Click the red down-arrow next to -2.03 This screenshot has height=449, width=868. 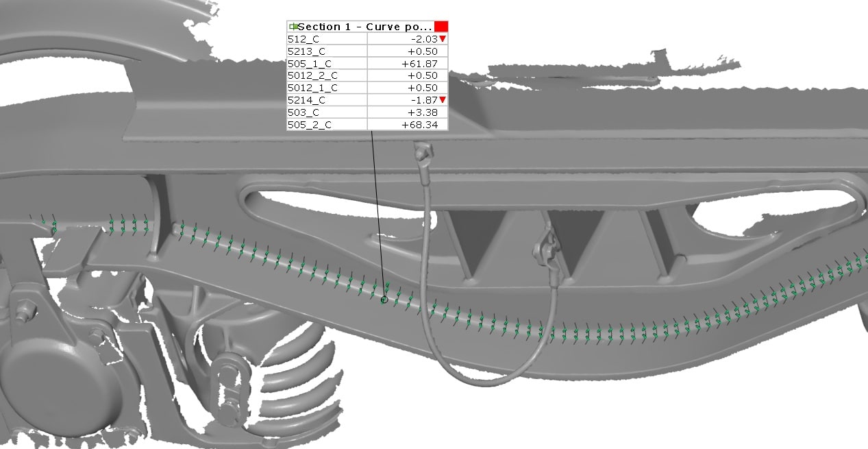[x=443, y=39]
